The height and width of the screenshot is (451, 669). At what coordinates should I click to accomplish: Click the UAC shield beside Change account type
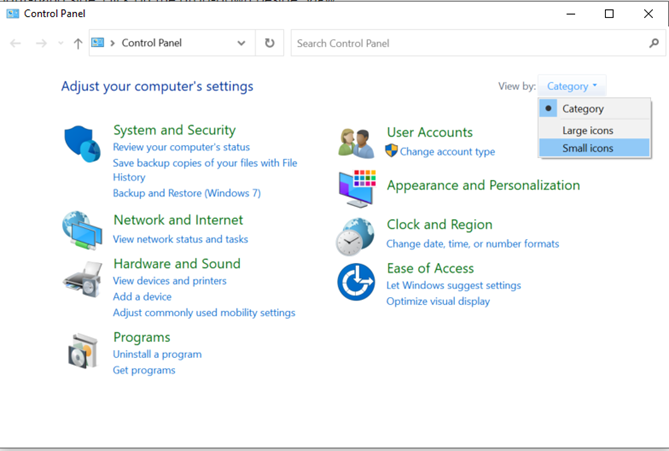click(391, 151)
